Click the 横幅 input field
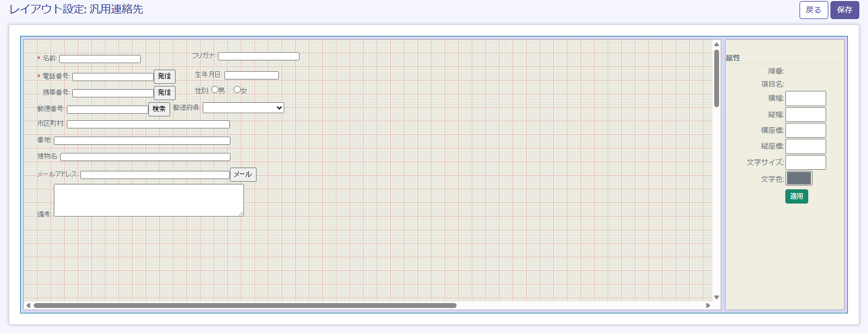Image resolution: width=868 pixels, height=333 pixels. (x=805, y=98)
